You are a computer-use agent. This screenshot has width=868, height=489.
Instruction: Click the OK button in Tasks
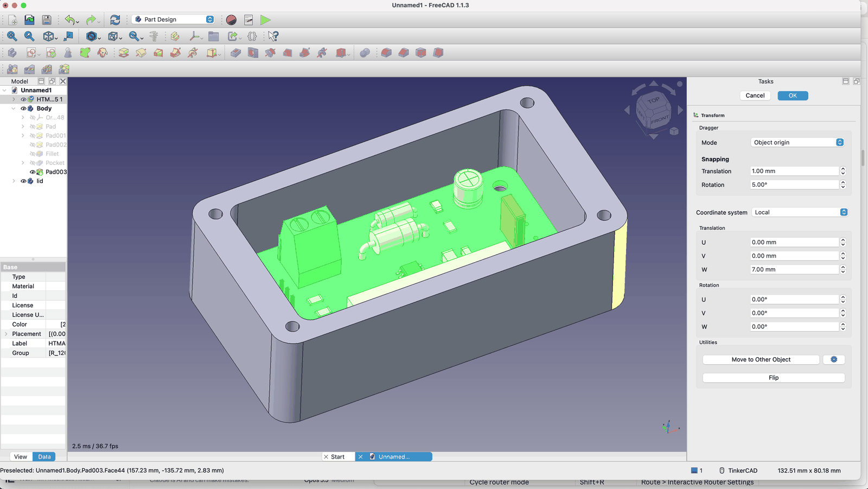(x=793, y=96)
